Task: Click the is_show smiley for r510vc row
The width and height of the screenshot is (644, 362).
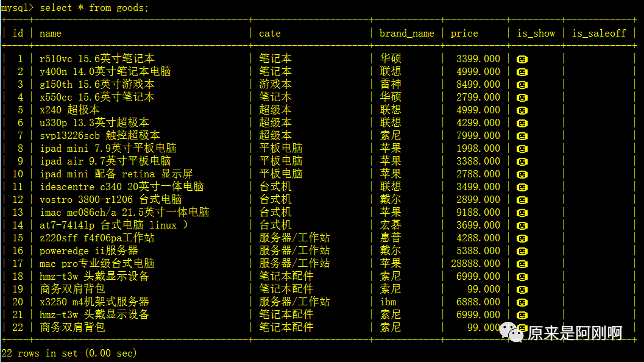Action: [522, 59]
